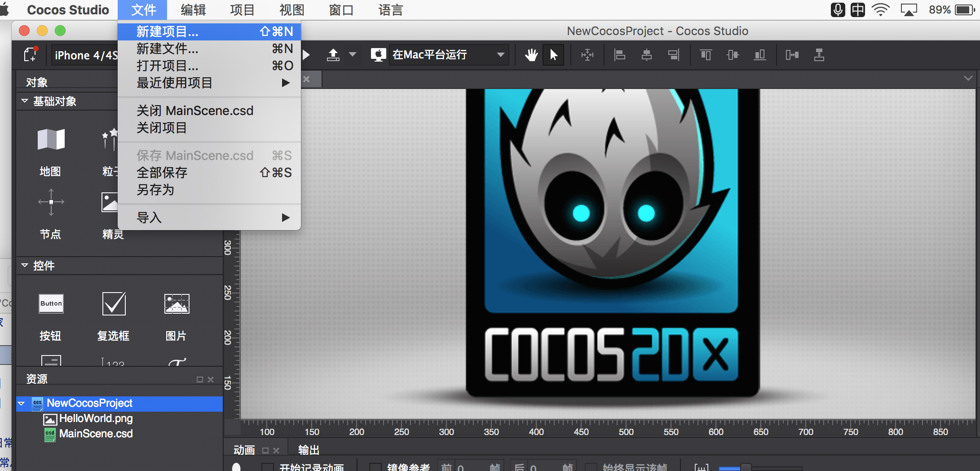The height and width of the screenshot is (471, 980).
Task: Select the 复选框 checkbox widget icon
Action: coord(114,304)
